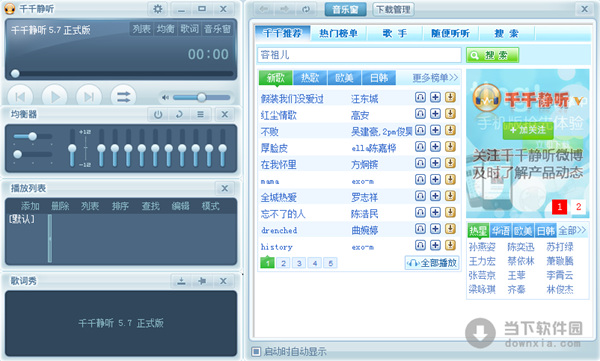Download the song 假装我们没爱过

pos(450,97)
